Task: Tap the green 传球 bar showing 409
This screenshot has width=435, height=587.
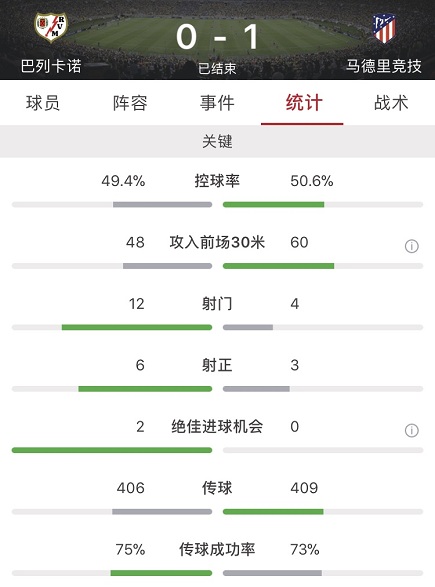Action: [x=273, y=511]
